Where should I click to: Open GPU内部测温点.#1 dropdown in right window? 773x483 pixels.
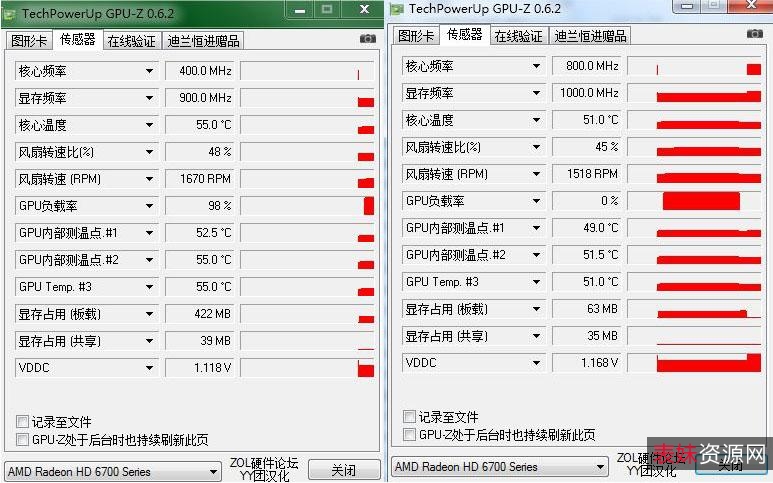(473, 228)
